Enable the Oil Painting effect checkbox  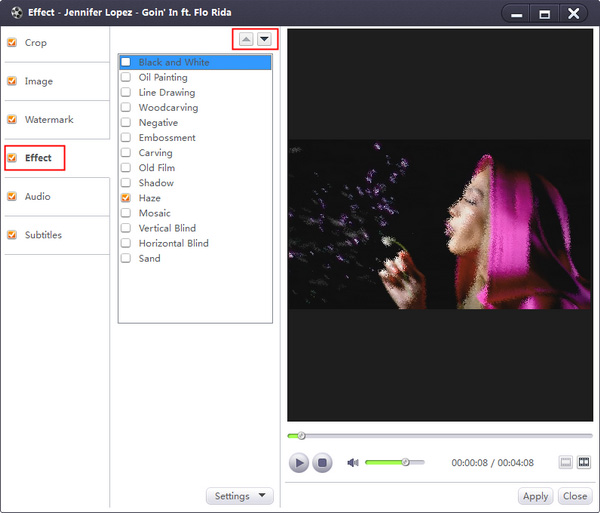126,77
